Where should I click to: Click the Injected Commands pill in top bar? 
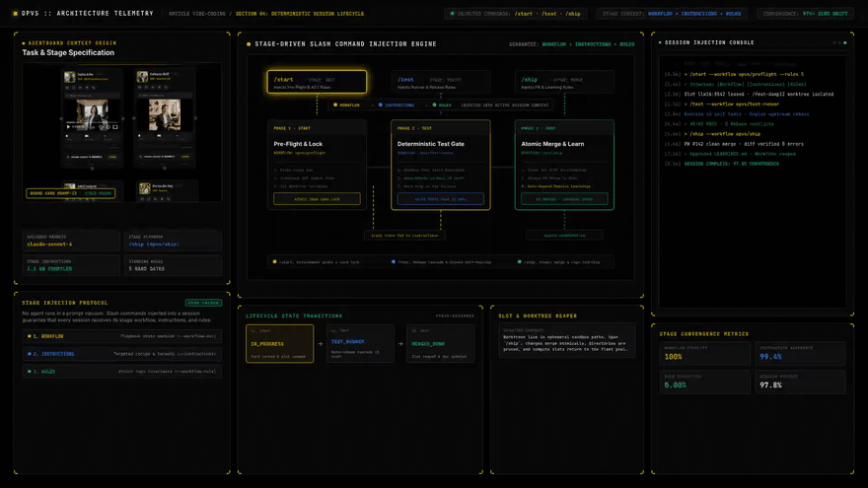[515, 14]
